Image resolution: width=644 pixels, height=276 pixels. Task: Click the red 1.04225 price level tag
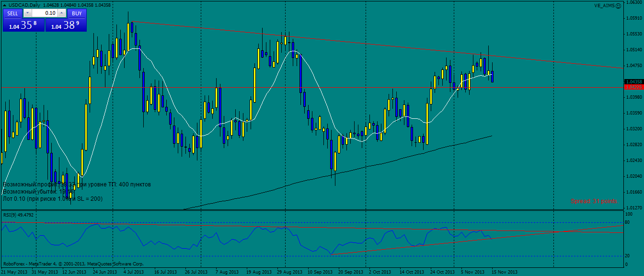(x=633, y=87)
